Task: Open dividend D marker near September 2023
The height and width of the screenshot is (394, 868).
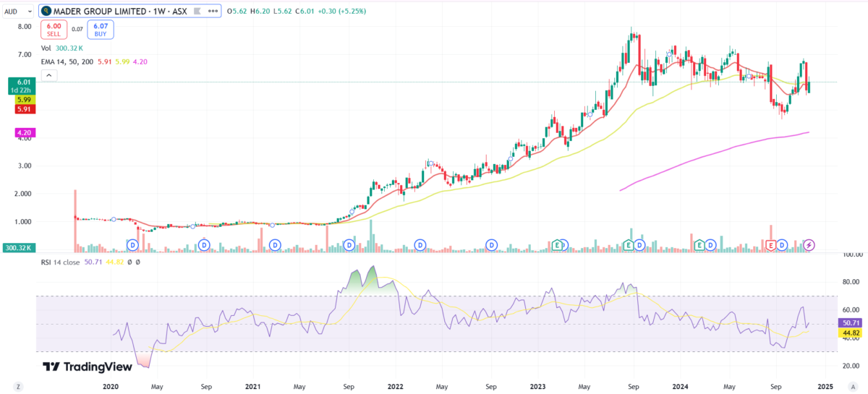Action: [x=639, y=246]
